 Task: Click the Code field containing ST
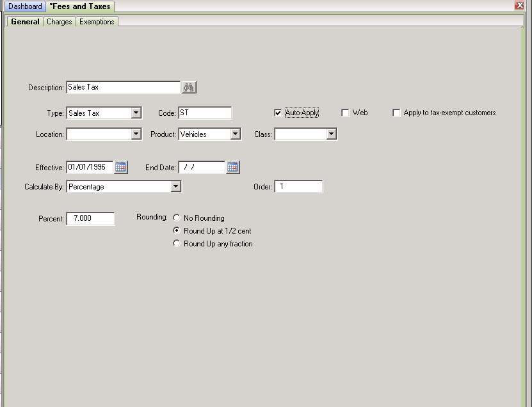(x=205, y=113)
